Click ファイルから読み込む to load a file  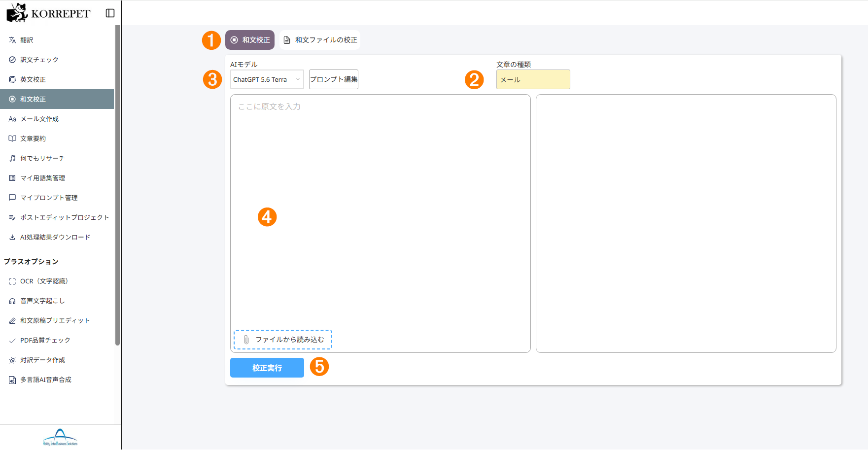pyautogui.click(x=283, y=340)
